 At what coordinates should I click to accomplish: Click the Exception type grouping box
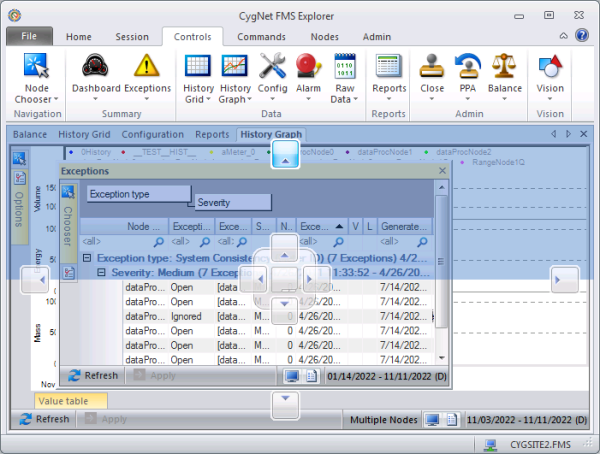click(x=139, y=194)
